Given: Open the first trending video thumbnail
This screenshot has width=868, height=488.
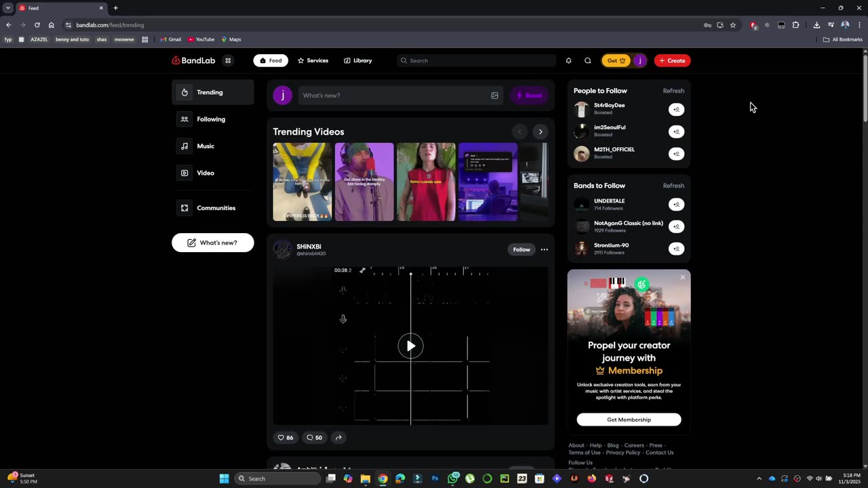Looking at the screenshot, I should point(302,182).
